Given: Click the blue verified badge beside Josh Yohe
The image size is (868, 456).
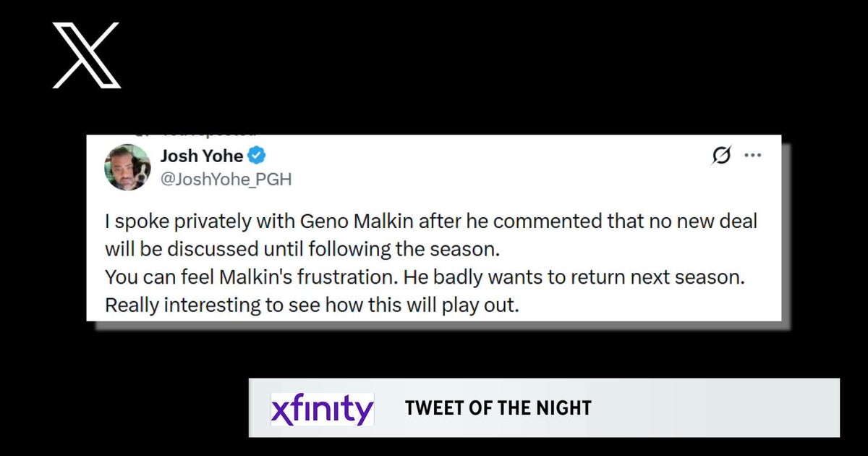Looking at the screenshot, I should (258, 156).
